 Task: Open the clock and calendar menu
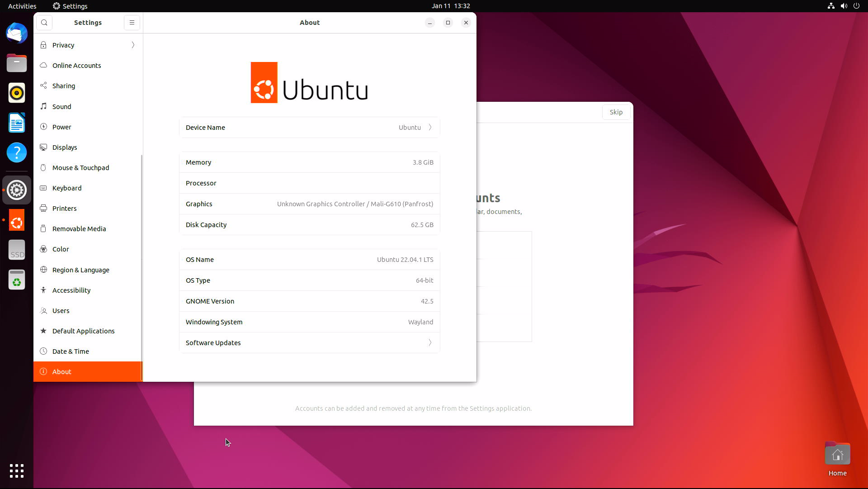(x=451, y=6)
